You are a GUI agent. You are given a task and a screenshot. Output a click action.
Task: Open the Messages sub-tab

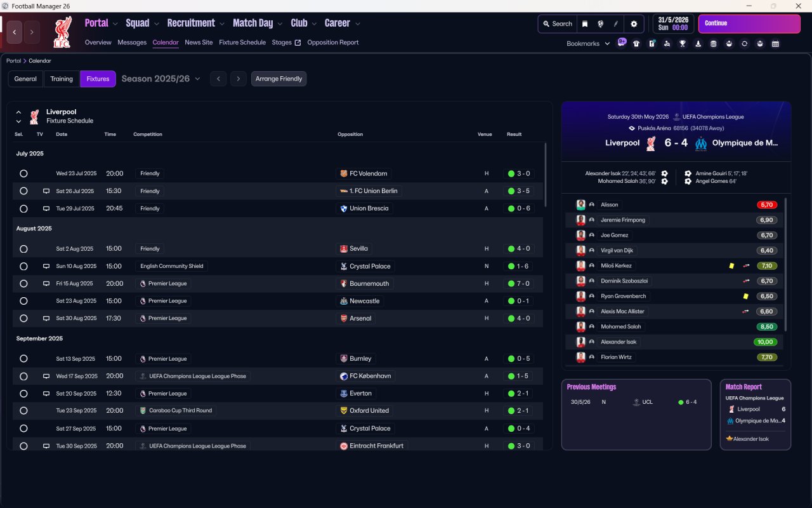pyautogui.click(x=132, y=43)
